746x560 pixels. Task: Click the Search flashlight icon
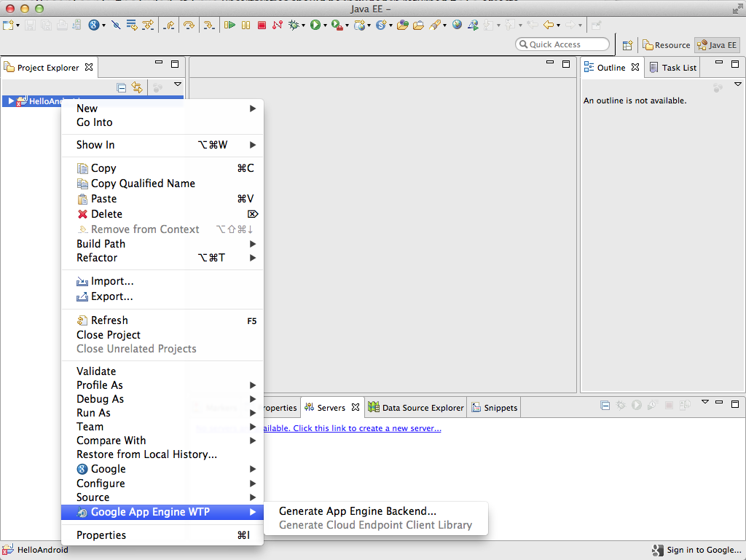point(435,25)
